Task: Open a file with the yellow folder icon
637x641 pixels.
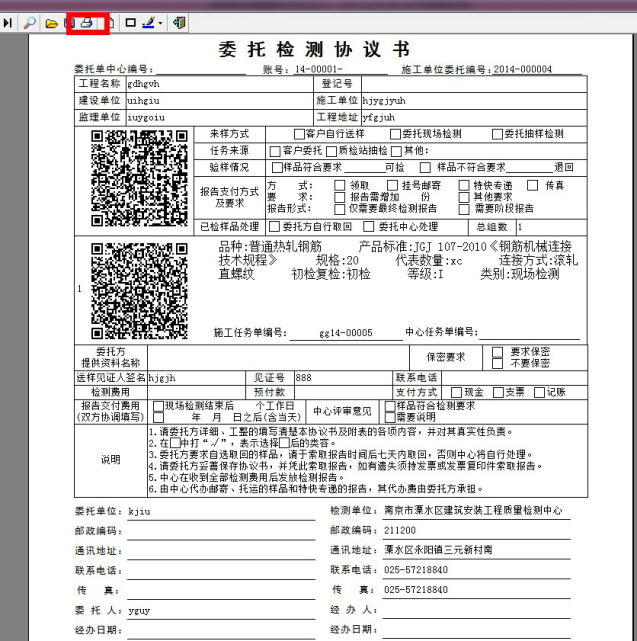Action: point(50,22)
